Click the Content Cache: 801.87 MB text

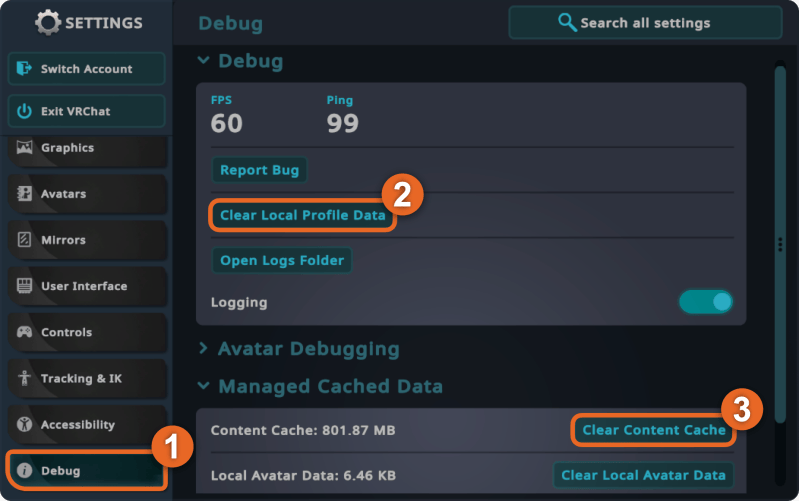[303, 431]
